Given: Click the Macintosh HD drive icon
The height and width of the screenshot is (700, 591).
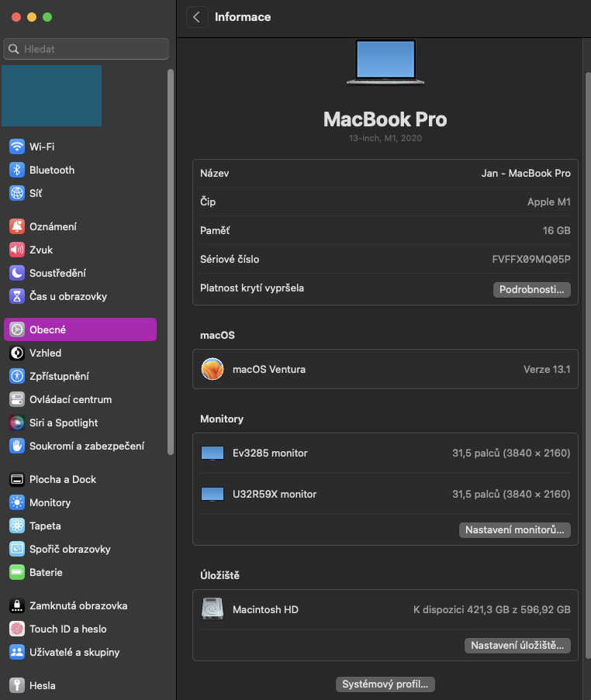Looking at the screenshot, I should [x=213, y=609].
